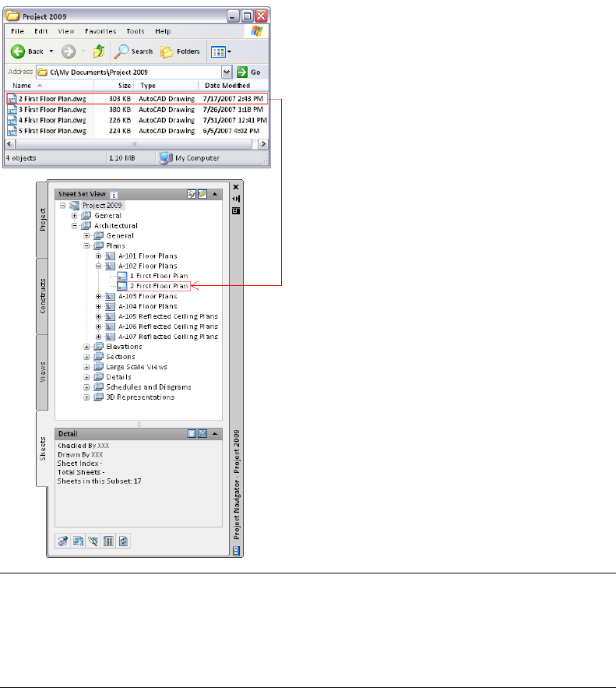The height and width of the screenshot is (688, 616).
Task: Switch to the Views tab
Action: click(x=43, y=372)
